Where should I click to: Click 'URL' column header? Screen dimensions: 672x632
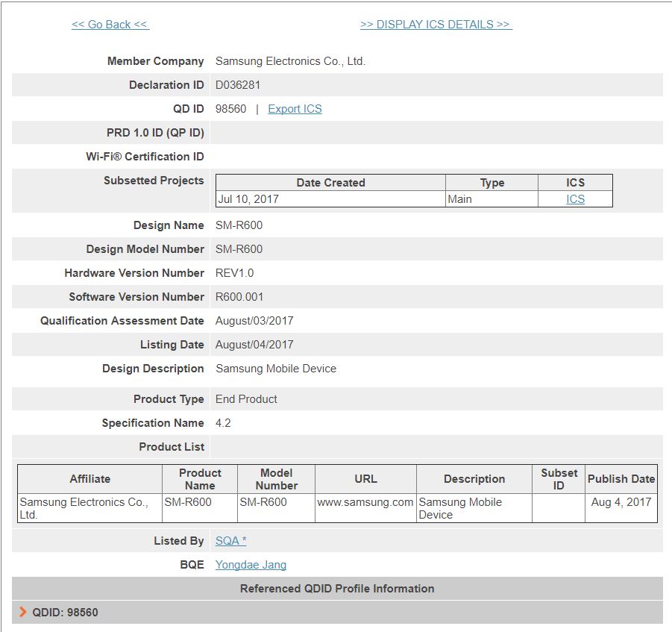coord(365,479)
